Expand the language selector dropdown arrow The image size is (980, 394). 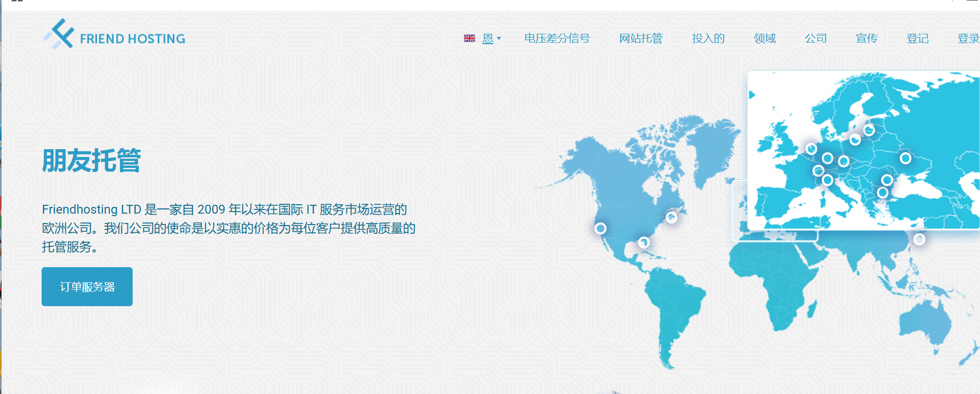coord(499,38)
